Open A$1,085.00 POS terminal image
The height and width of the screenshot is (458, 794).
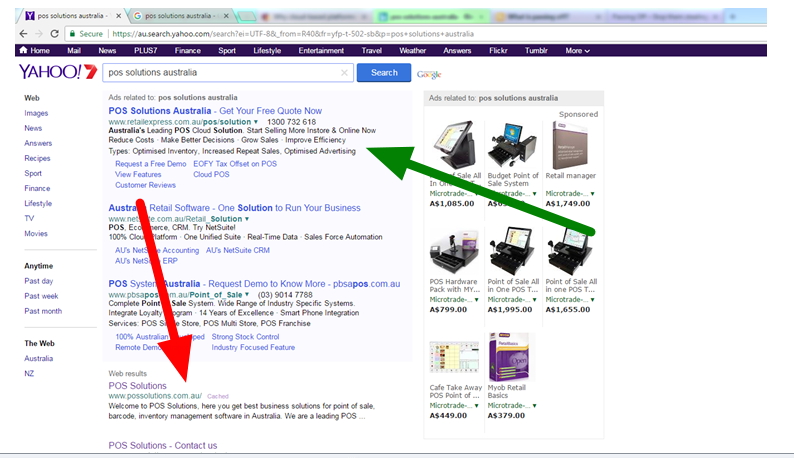[x=454, y=145]
